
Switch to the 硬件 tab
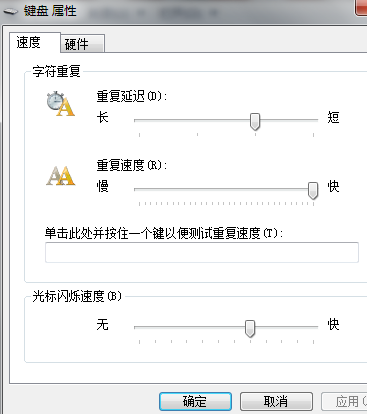point(83,44)
